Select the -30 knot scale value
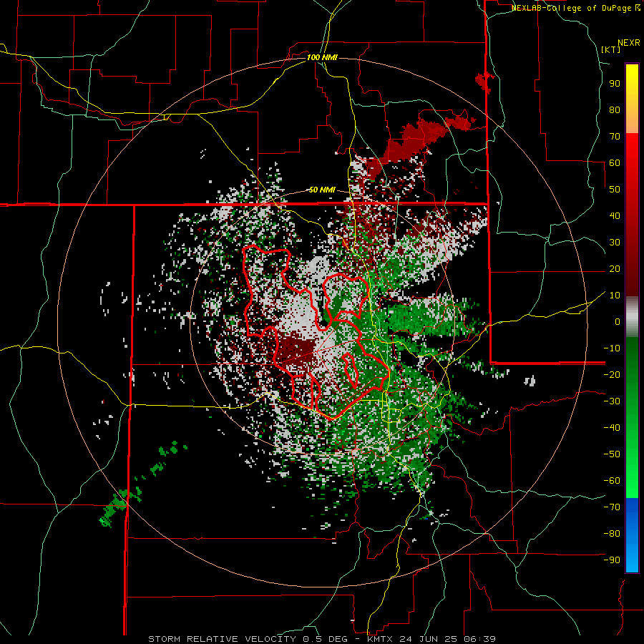This screenshot has width=644, height=644. [x=612, y=401]
